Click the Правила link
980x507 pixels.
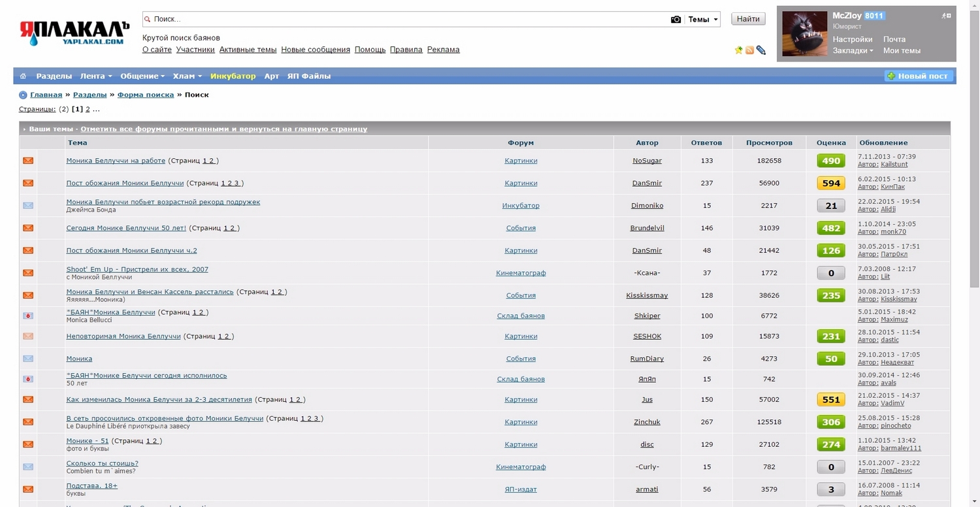pos(406,50)
